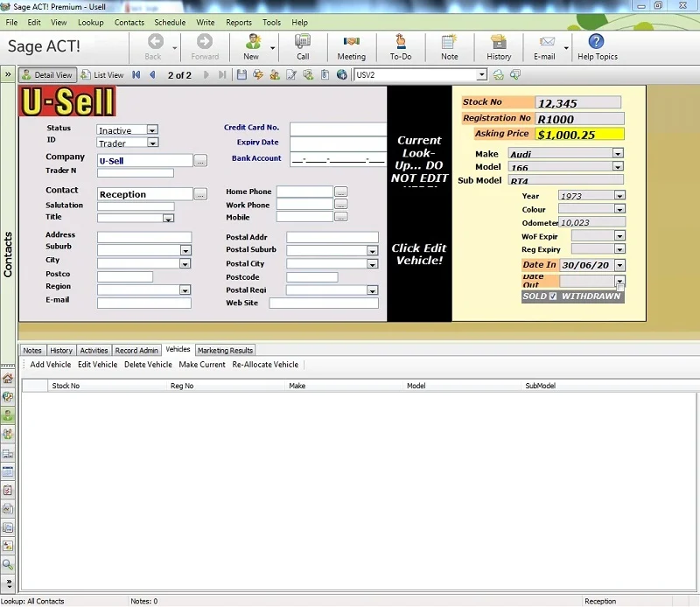Click the Stock No column header
Viewport: 700px width, 607px height.
coord(107,386)
